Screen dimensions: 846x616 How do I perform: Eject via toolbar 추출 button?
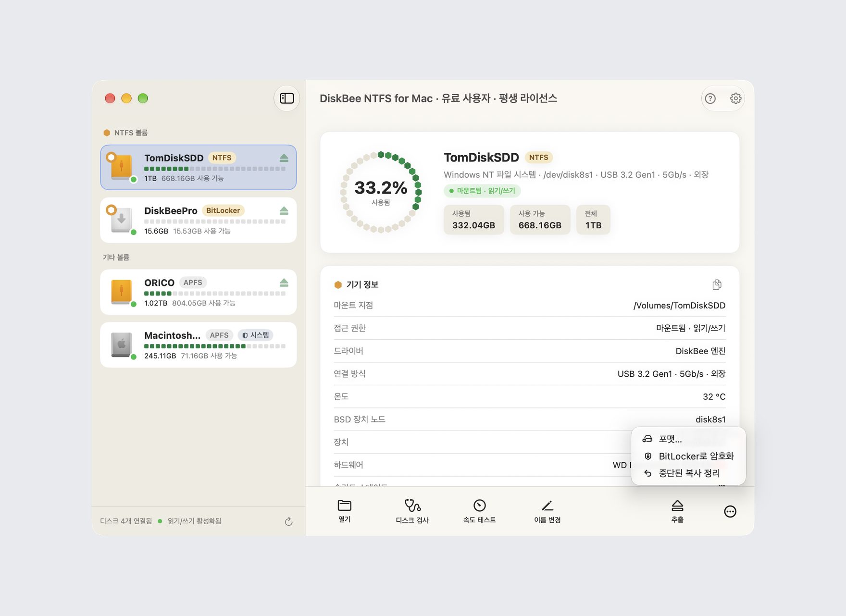(677, 511)
